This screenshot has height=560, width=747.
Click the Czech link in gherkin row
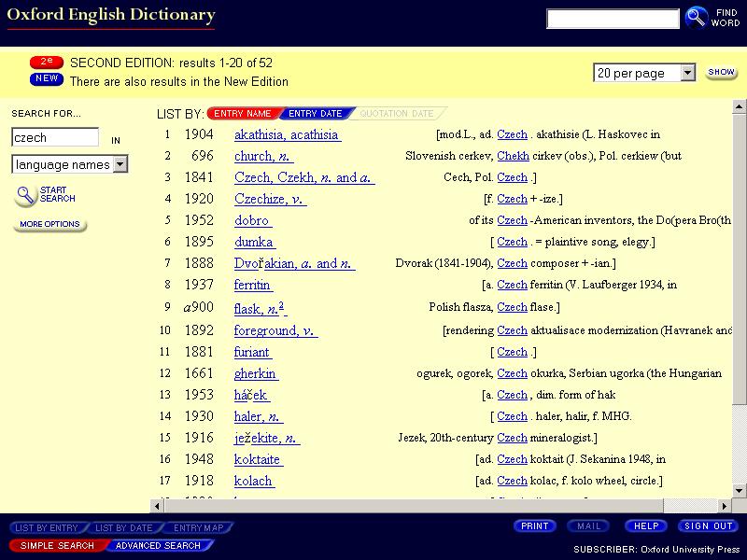pos(512,373)
